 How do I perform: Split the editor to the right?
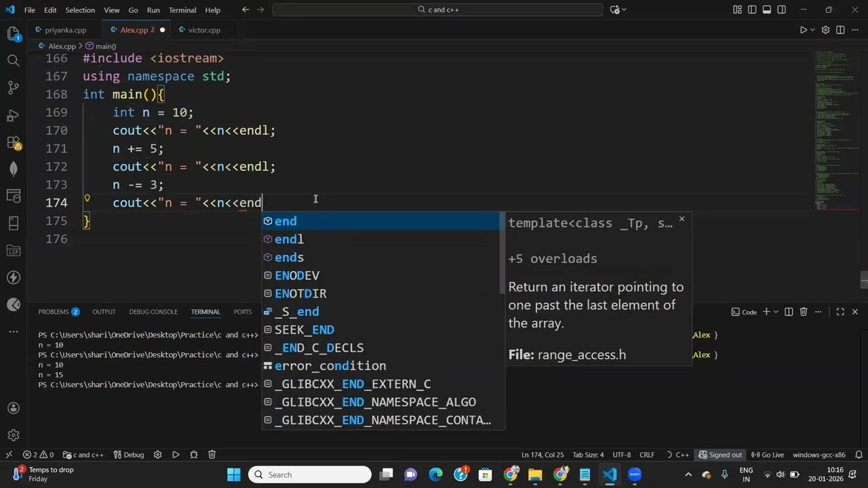[x=840, y=30]
